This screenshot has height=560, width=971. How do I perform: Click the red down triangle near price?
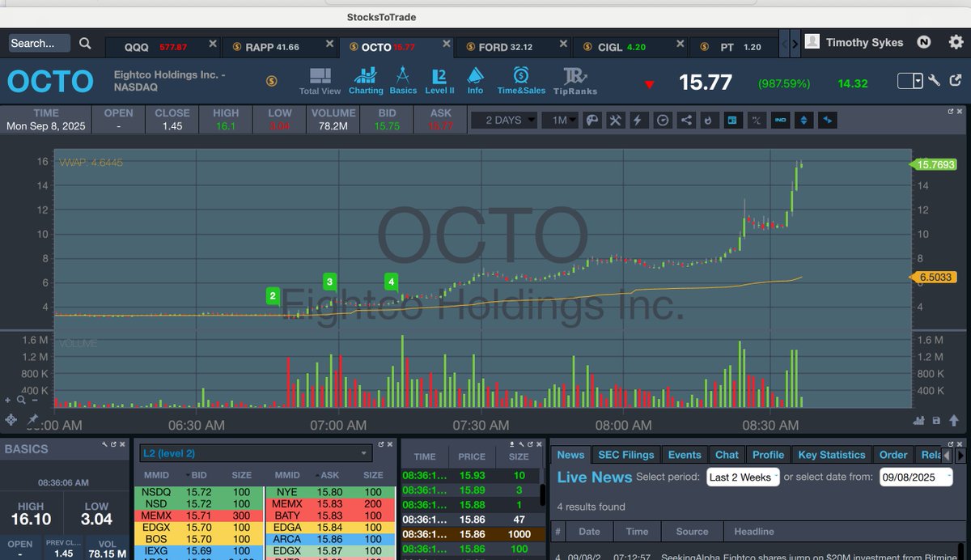[650, 84]
